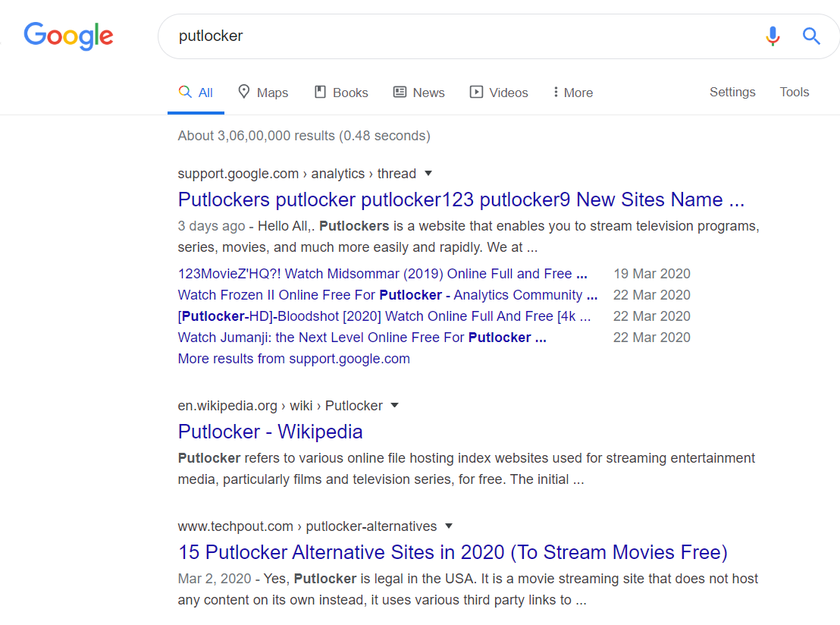This screenshot has width=840, height=625.
Task: Open search Tools
Action: [794, 93]
